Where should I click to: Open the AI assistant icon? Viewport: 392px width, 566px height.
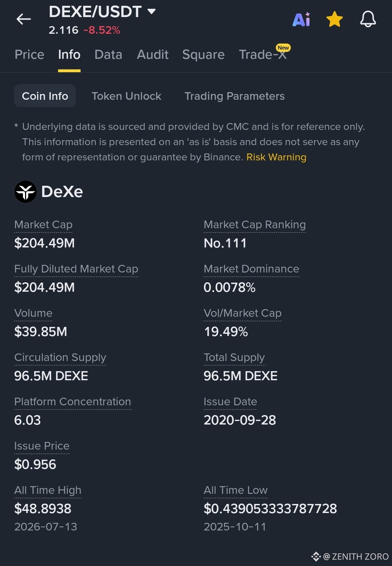[301, 19]
